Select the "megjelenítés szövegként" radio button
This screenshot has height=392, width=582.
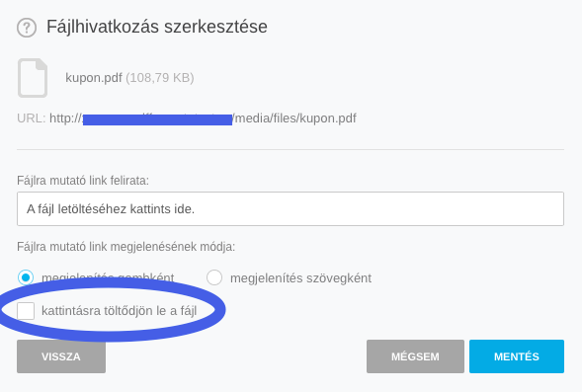tap(214, 277)
